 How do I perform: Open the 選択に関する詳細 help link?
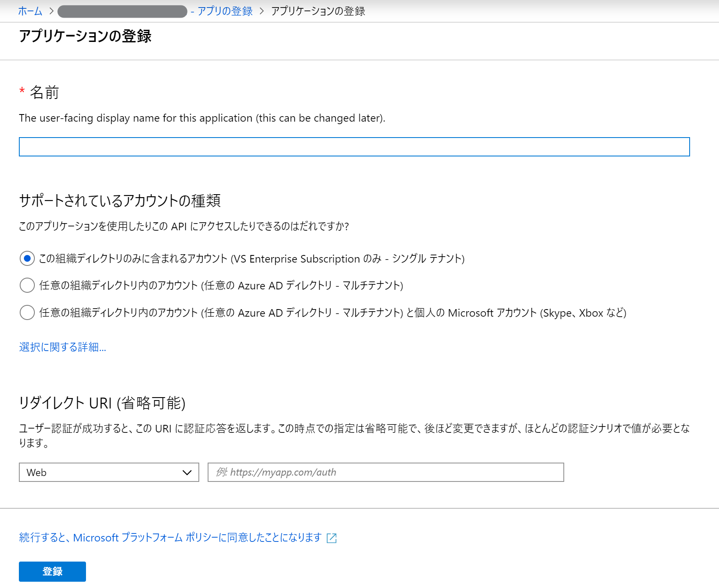[x=62, y=347]
